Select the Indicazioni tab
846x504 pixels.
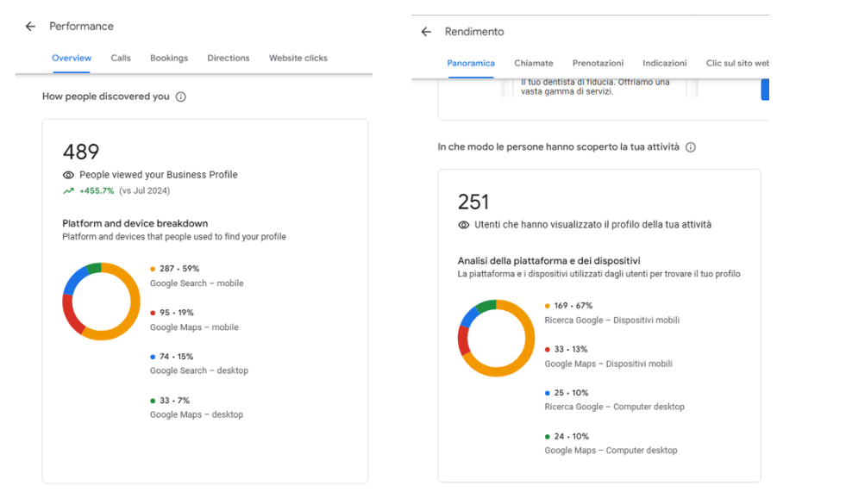tap(664, 63)
